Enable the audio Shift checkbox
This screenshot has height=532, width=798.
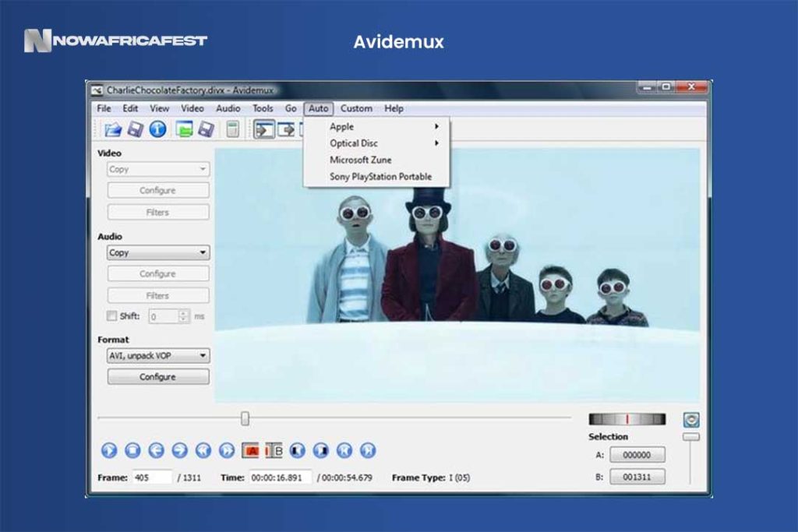[112, 315]
